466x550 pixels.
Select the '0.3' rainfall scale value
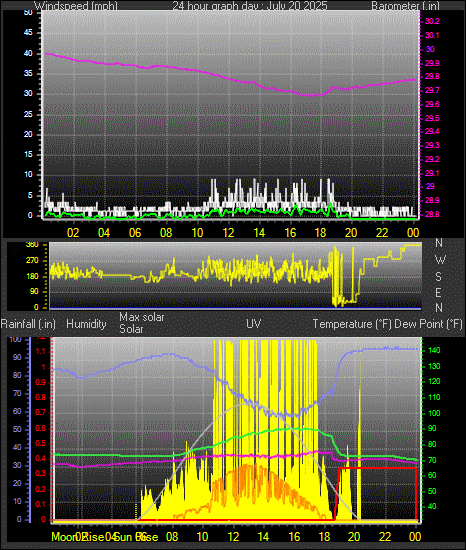(41, 474)
